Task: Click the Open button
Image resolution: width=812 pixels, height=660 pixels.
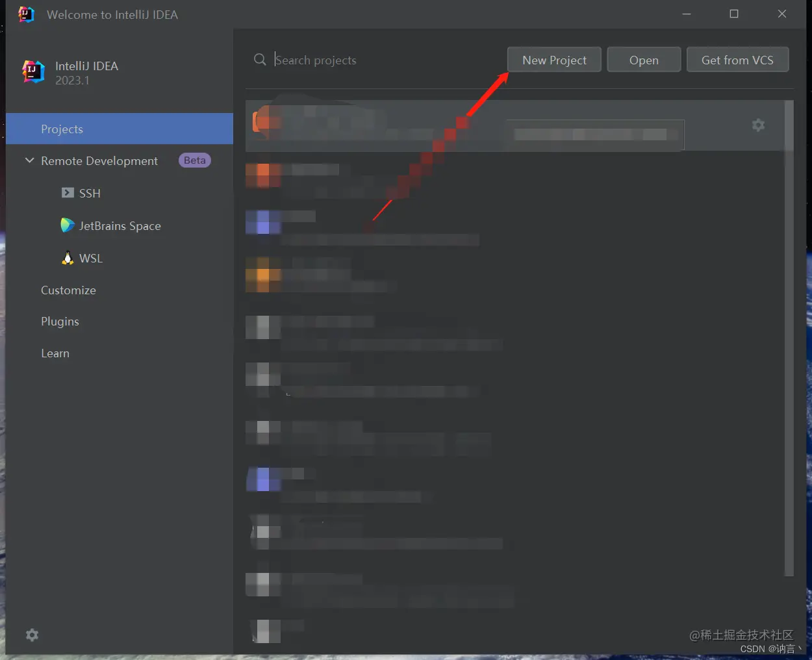Action: (x=644, y=60)
